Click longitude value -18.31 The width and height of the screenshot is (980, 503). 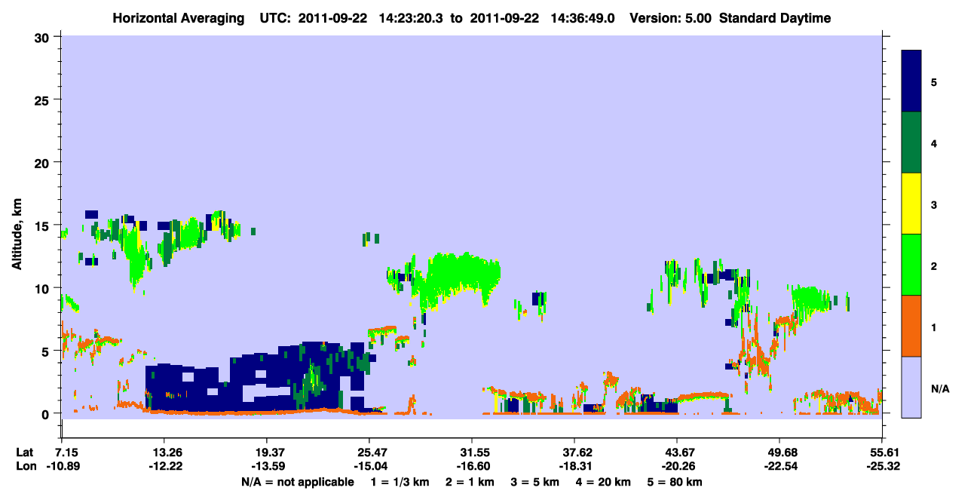(574, 466)
